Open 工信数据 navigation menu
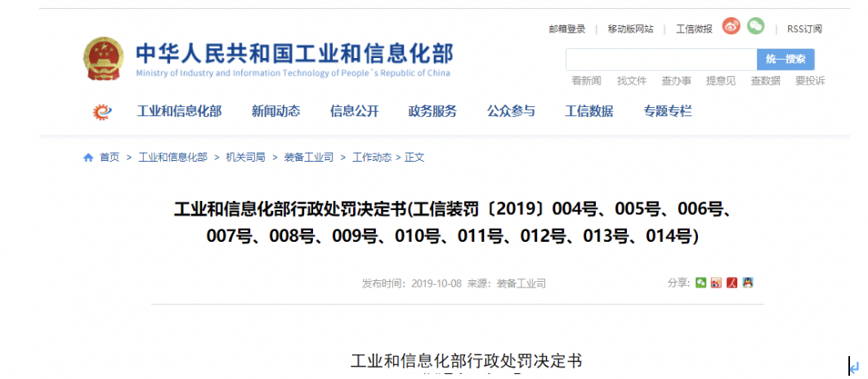 (589, 112)
